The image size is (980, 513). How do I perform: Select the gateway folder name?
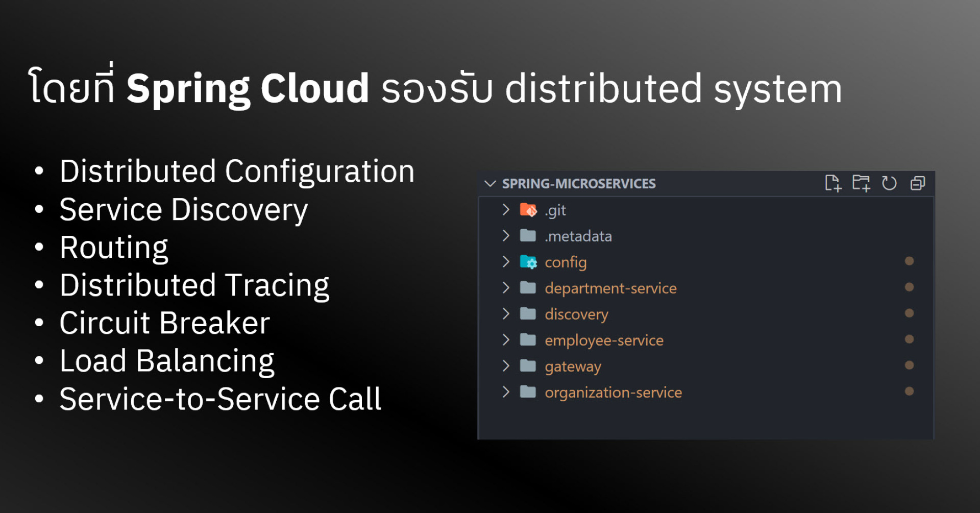click(x=573, y=367)
